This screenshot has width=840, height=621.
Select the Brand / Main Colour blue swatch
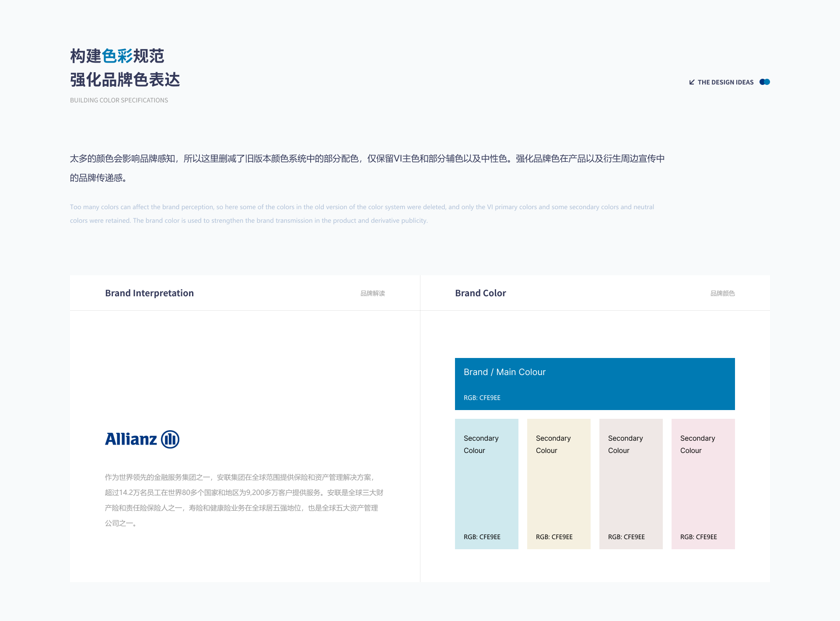coord(595,384)
